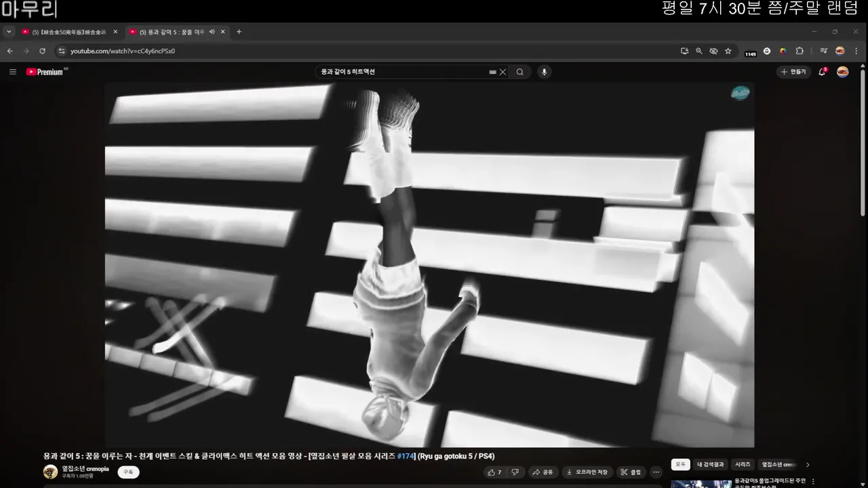Screen dimensions: 868x488
Task: Close the 50周年版 browser tab
Action: 115,32
